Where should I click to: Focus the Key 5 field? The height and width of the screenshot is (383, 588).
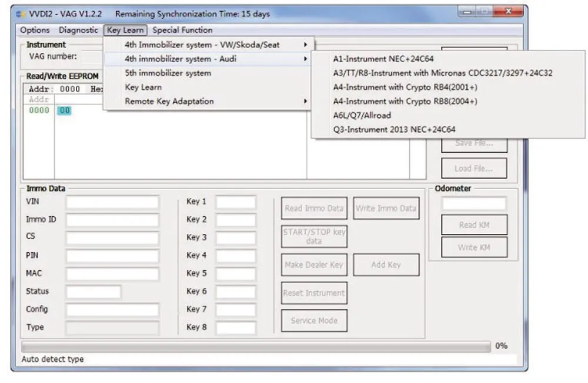(x=236, y=274)
